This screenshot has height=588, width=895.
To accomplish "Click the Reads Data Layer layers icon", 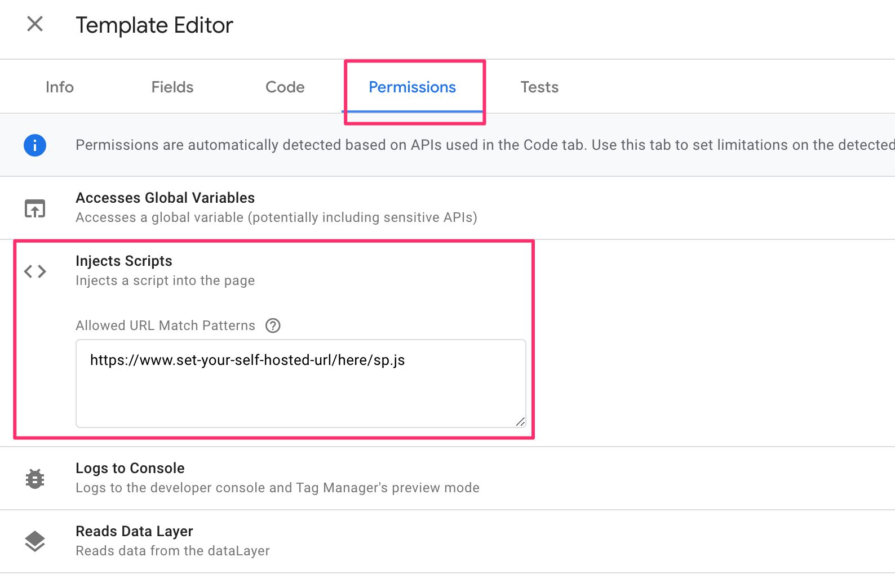I will pos(35,542).
